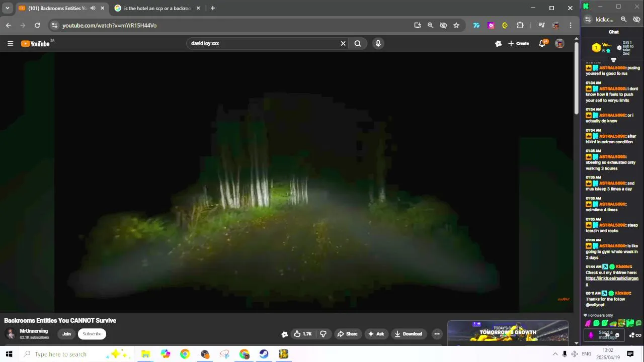The image size is (644, 362).
Task: Launch Steam from the taskbar
Action: (x=264, y=354)
